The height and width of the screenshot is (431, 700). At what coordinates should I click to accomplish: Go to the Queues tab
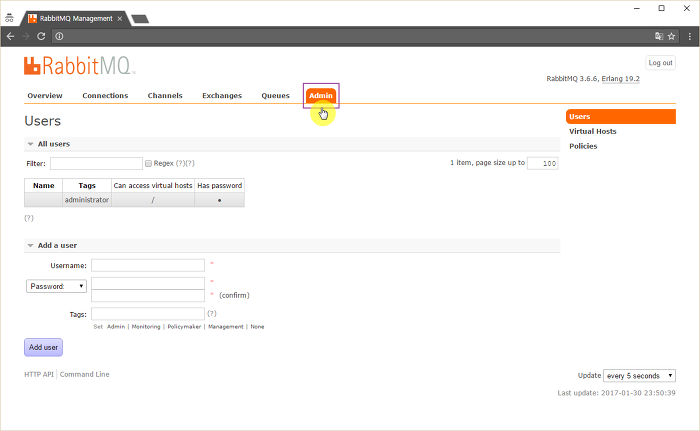[x=275, y=96]
